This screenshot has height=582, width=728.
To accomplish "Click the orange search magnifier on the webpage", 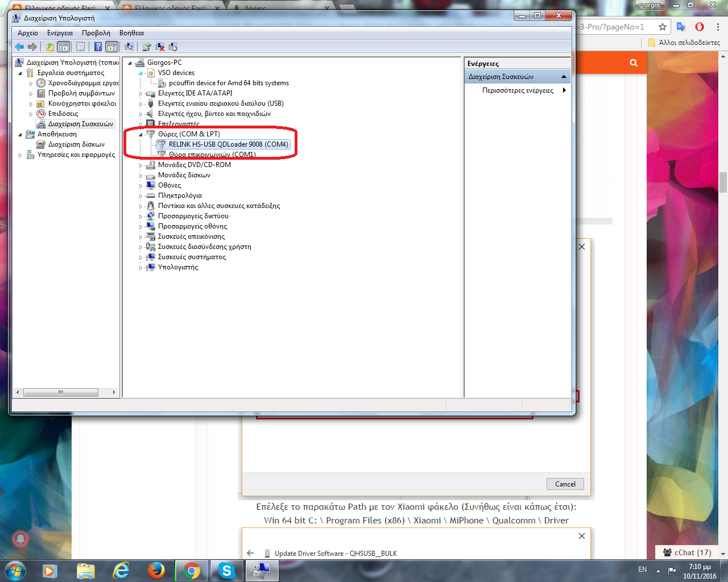I will click(634, 63).
